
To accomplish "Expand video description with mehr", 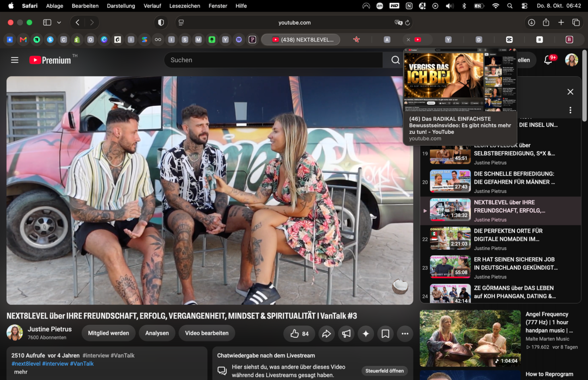I will tap(21, 372).
